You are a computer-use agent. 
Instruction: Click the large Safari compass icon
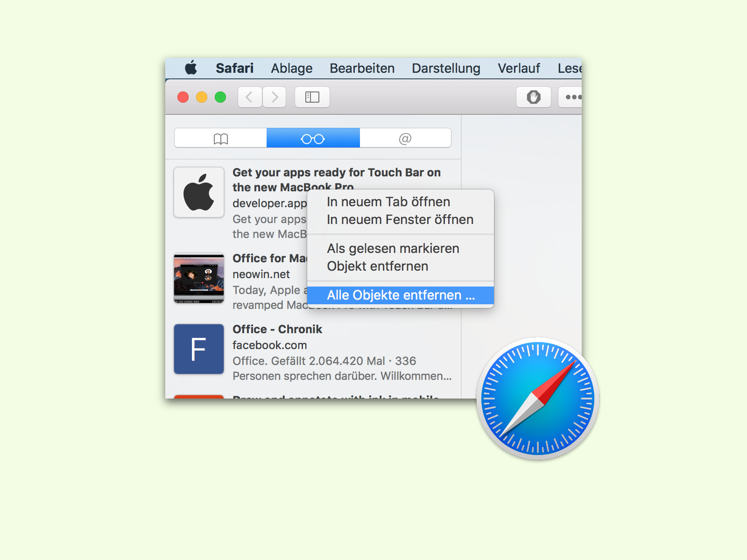(538, 399)
